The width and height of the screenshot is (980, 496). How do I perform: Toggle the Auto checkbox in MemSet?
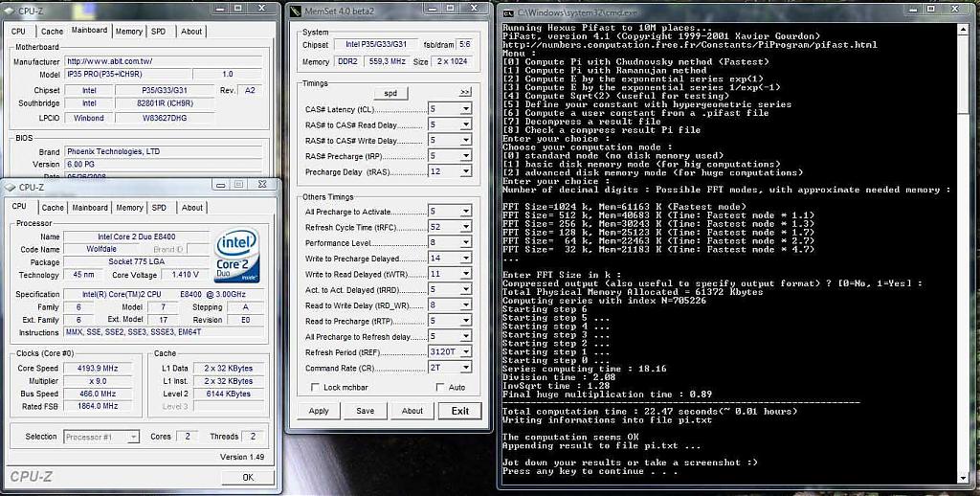point(440,387)
